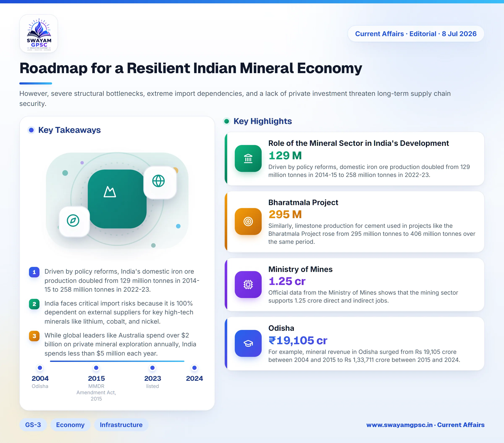Viewport: 504px width, 443px height.
Task: Click the orange target icon
Action: click(248, 221)
